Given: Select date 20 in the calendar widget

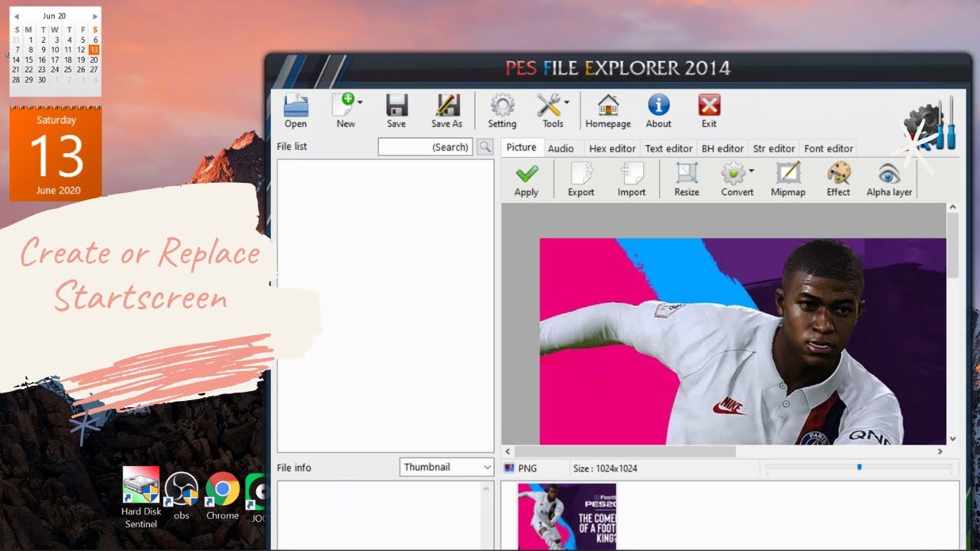Looking at the screenshot, I should [x=94, y=60].
